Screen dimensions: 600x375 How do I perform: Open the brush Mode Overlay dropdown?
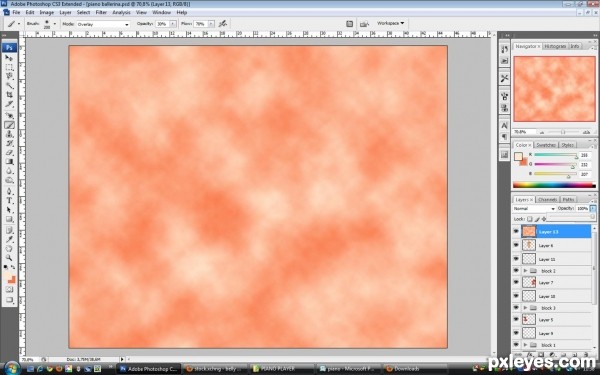[103, 24]
